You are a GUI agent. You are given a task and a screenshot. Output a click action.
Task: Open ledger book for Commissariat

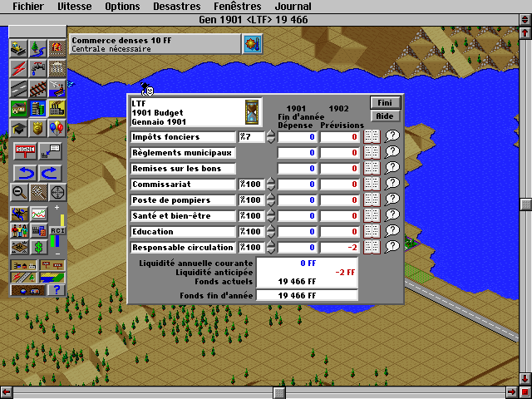[372, 185]
